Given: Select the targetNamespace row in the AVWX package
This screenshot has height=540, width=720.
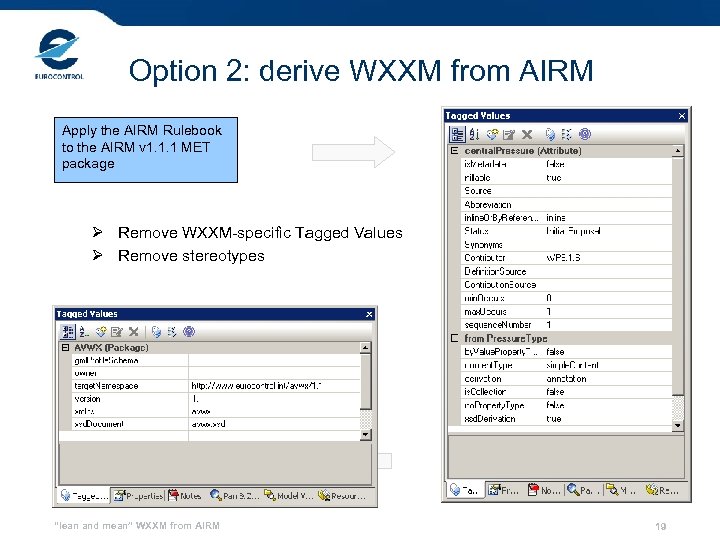Looking at the screenshot, I should point(216,386).
